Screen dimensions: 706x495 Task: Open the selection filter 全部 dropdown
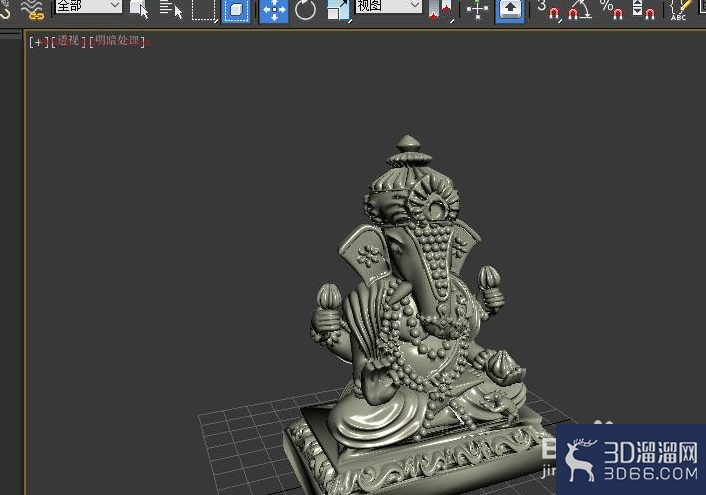click(x=89, y=6)
